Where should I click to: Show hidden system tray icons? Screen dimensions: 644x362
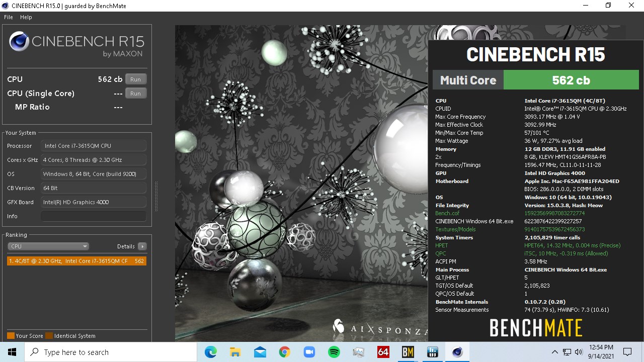click(555, 352)
